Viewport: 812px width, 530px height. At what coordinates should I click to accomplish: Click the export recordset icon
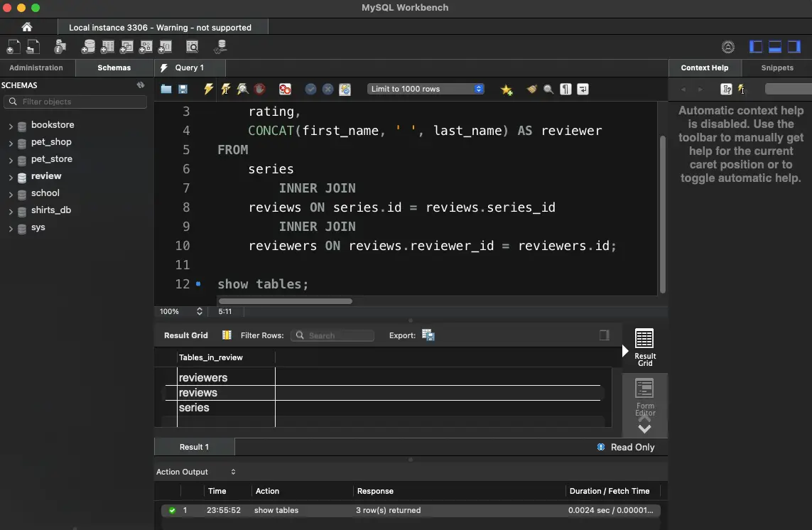[x=428, y=335]
